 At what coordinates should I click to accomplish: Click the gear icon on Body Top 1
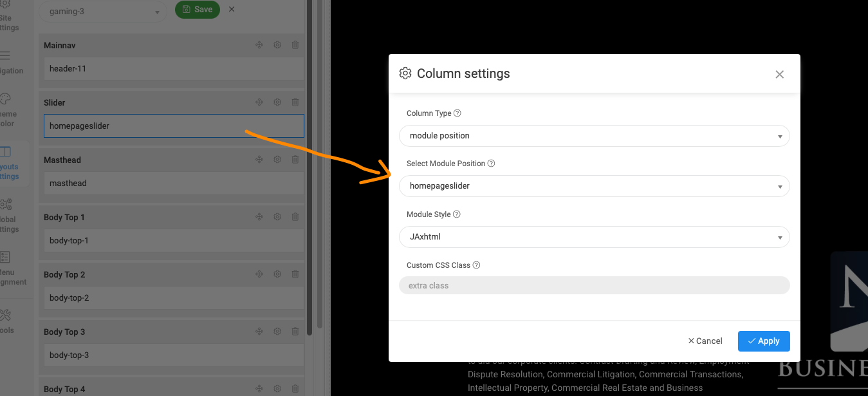coord(277,217)
